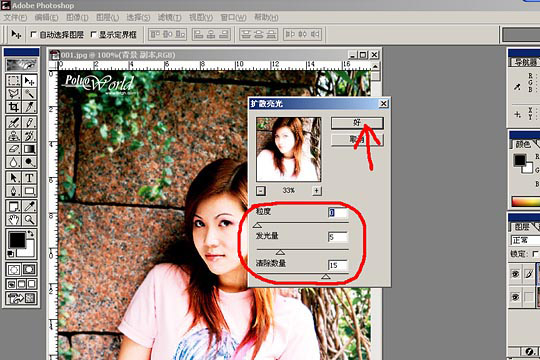Click the distribute left edges button
Viewport: 540px width, 360px height.
290,34
